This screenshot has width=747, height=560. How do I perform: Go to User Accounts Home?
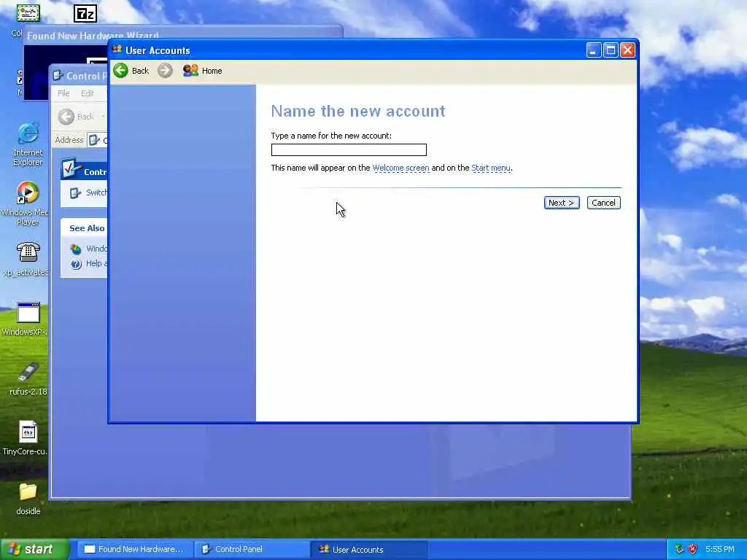[x=203, y=71]
